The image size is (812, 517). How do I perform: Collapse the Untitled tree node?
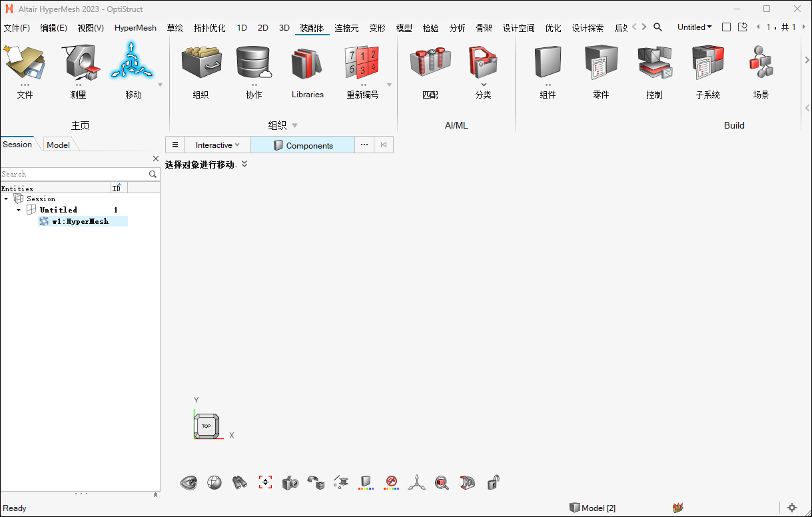(x=19, y=210)
